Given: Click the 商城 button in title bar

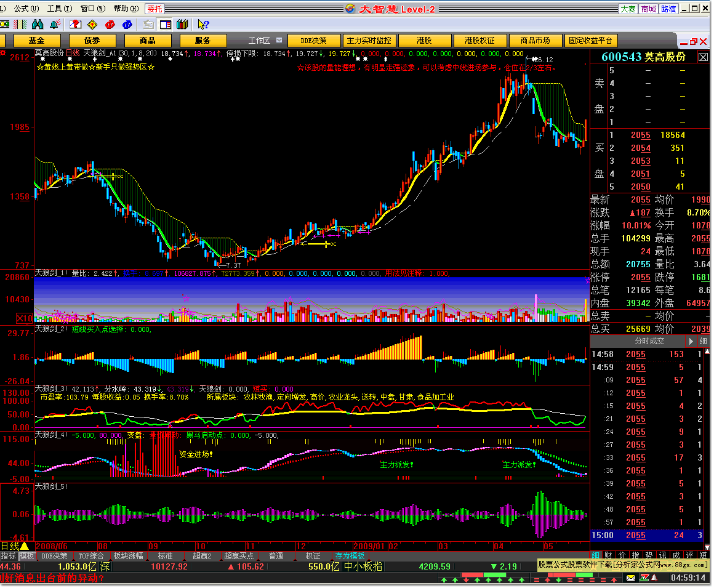Looking at the screenshot, I should tap(648, 9).
